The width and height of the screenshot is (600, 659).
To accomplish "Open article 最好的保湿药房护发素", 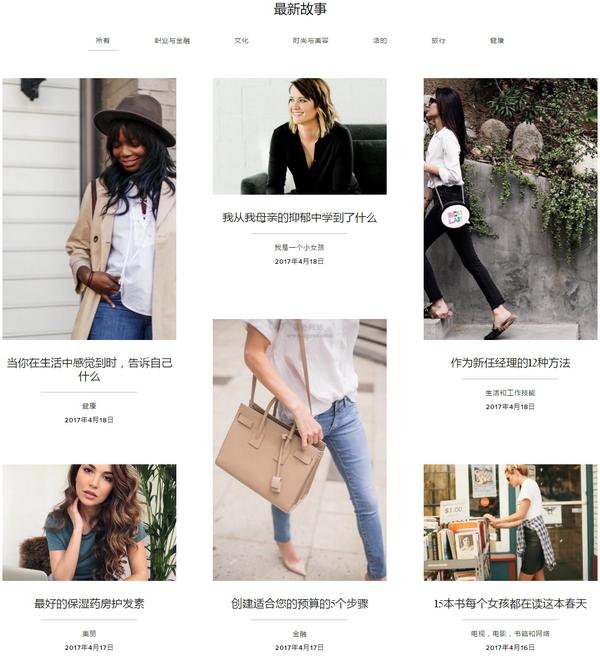I will pos(89,604).
